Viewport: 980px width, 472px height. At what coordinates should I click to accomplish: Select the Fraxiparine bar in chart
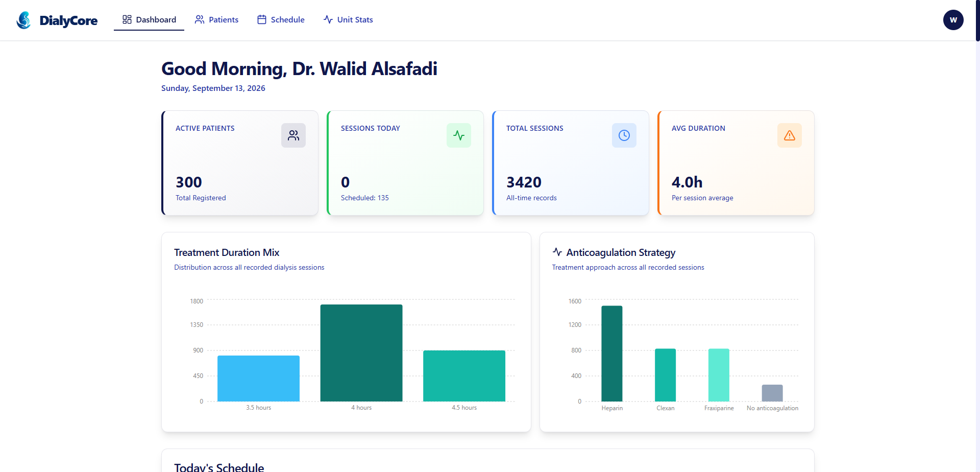(719, 375)
